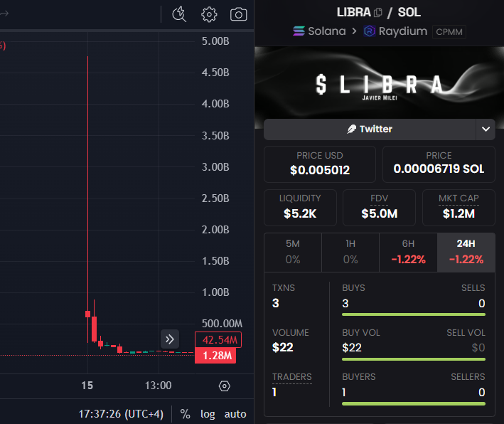
Task: Open the Twitter link button
Action: click(x=370, y=129)
